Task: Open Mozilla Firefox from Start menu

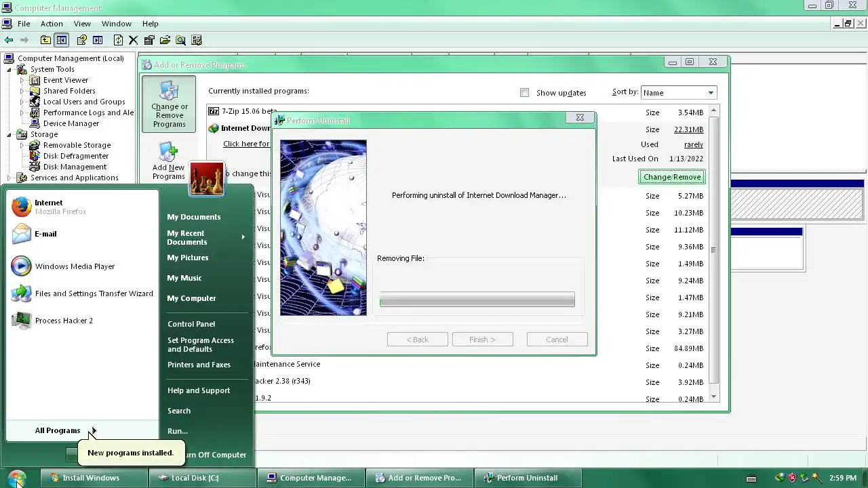Action: click(x=82, y=207)
